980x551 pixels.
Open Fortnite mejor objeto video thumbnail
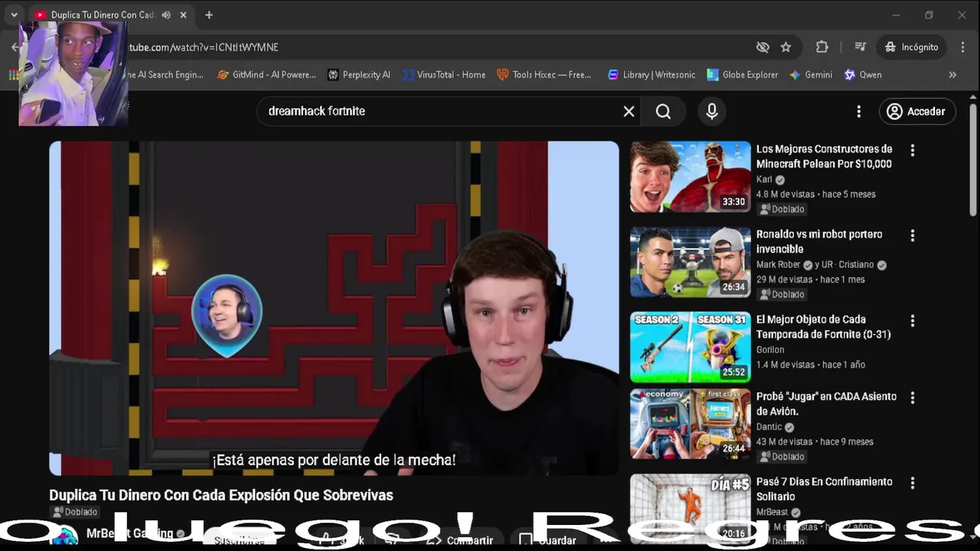coord(691,347)
